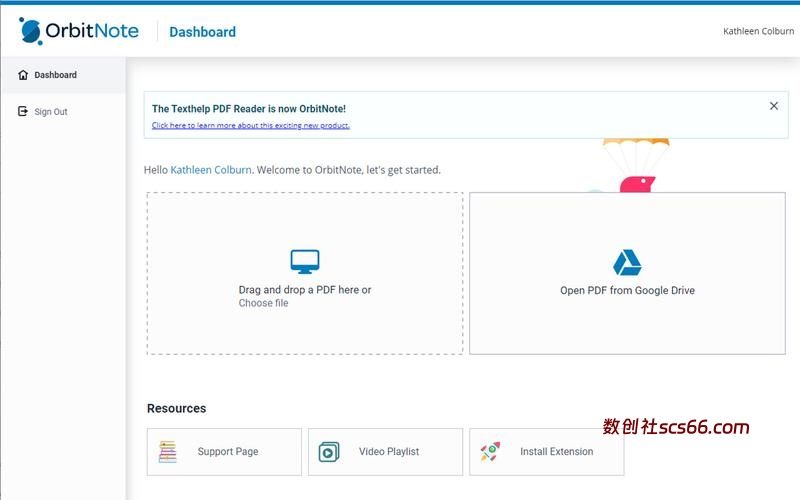
Task: Click the Video Playlist play icon
Action: pyautogui.click(x=329, y=452)
